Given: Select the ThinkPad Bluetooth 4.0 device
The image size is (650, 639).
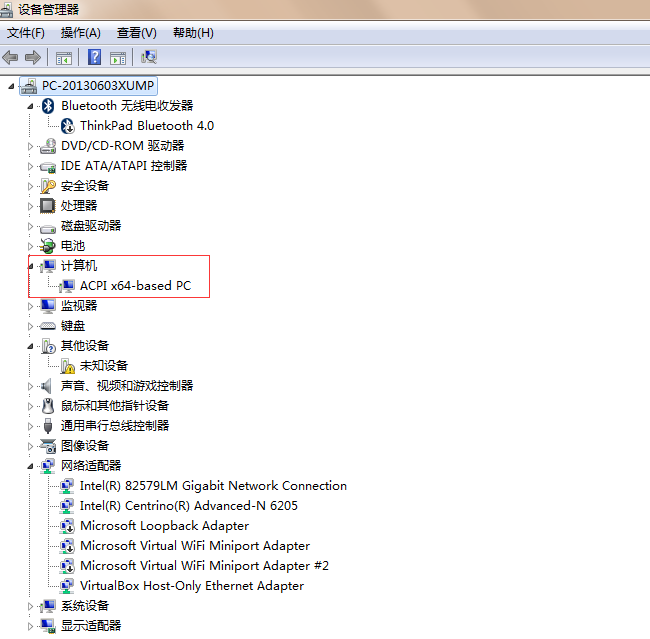Looking at the screenshot, I should coord(147,126).
